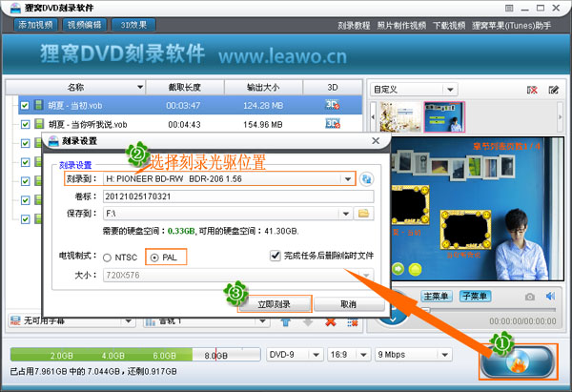Toggle the checkbox directly below 当你听我说.vob row

click(25, 143)
